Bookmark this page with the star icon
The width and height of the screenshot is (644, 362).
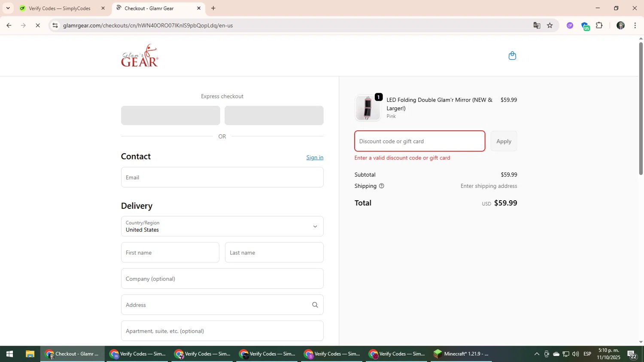click(550, 25)
